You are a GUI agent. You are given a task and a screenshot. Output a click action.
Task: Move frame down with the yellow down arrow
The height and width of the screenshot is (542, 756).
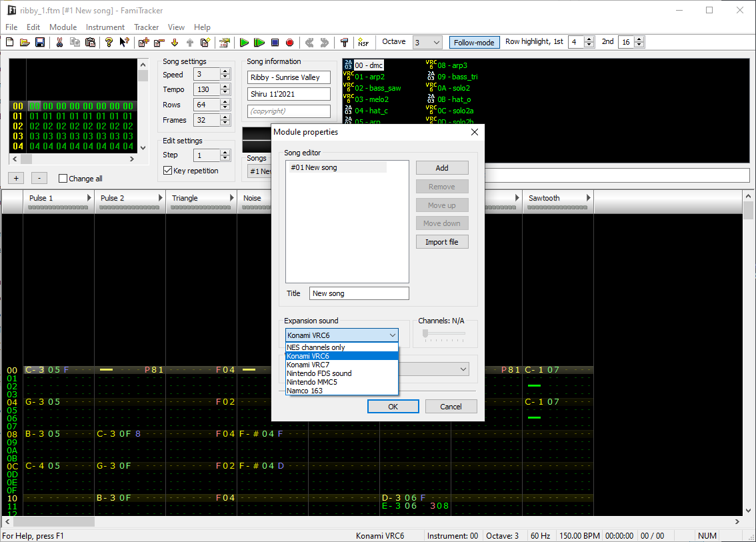[x=175, y=43]
